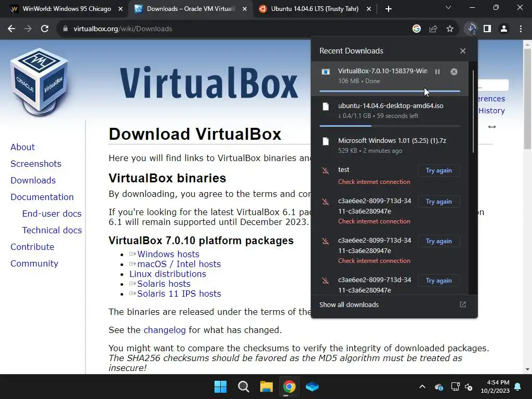Open the browser side panel

coord(487,29)
